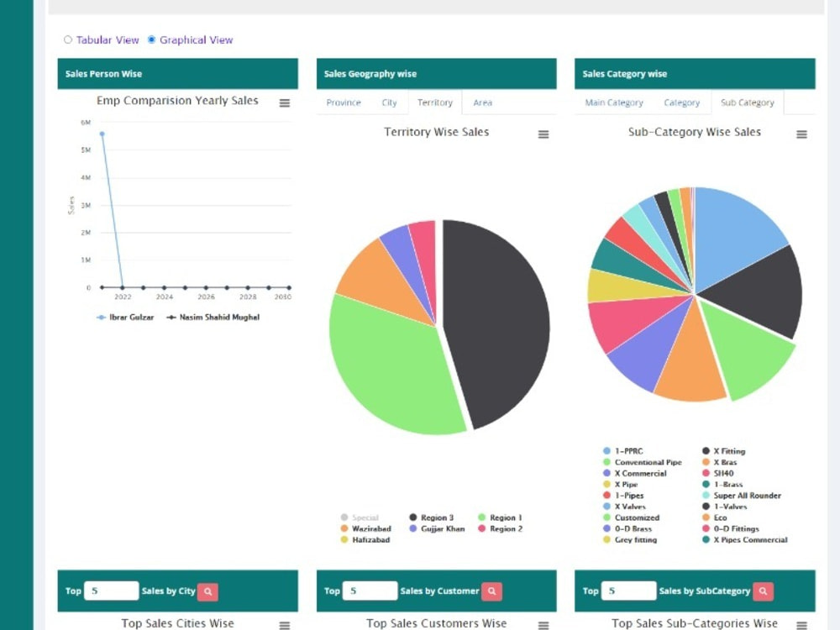Click the Sales Geography wise panel header
The width and height of the screenshot is (840, 630).
(437, 74)
